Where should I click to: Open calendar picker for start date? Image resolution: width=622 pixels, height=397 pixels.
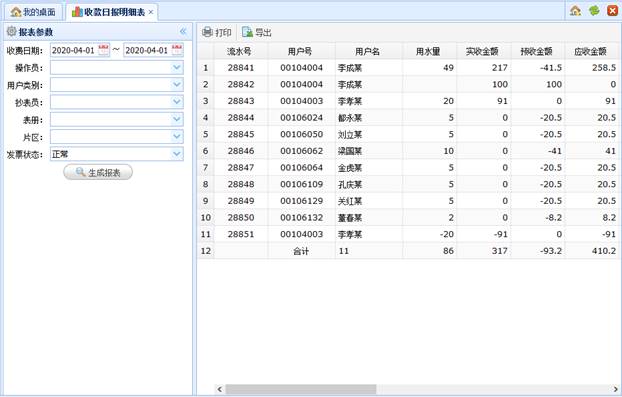click(x=104, y=50)
